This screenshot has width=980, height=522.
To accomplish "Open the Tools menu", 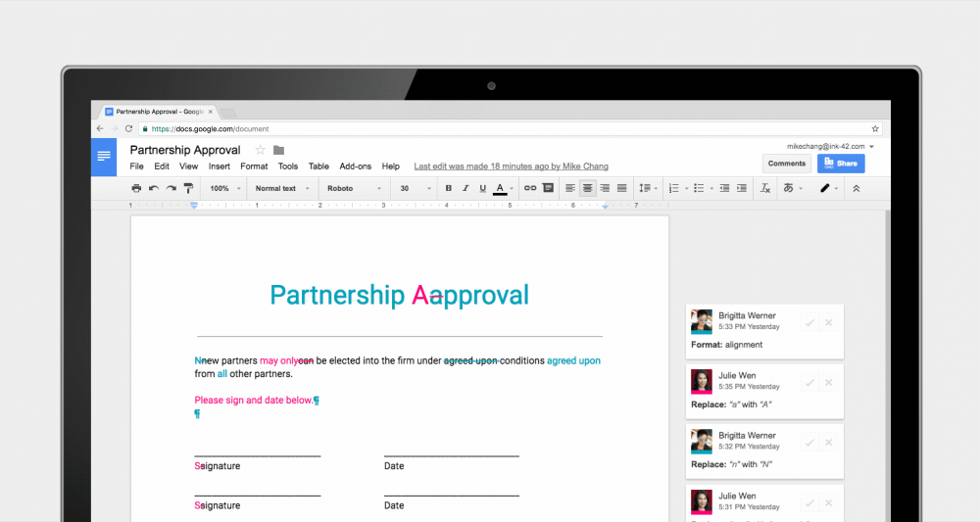I will 288,166.
